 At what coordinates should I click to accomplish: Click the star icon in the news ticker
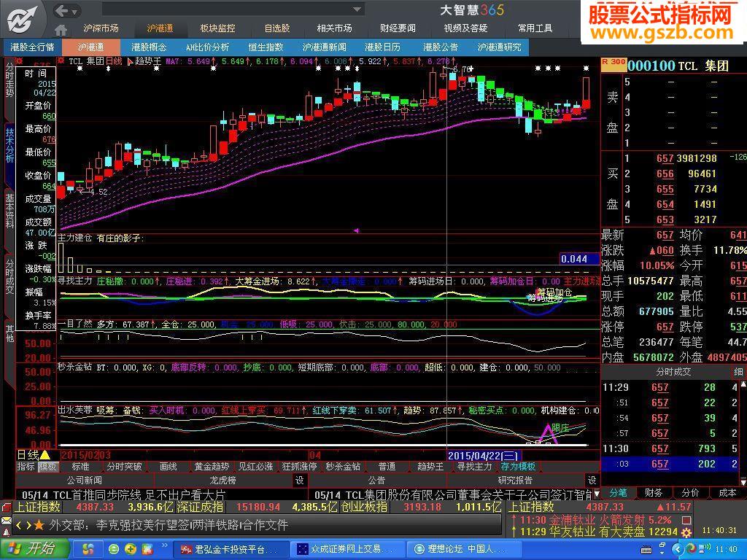click(x=39, y=525)
